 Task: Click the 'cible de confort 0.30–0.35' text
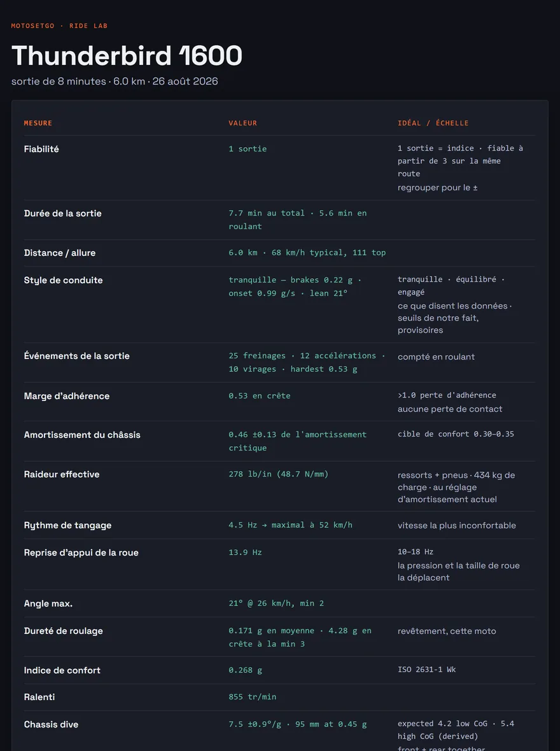point(456,434)
